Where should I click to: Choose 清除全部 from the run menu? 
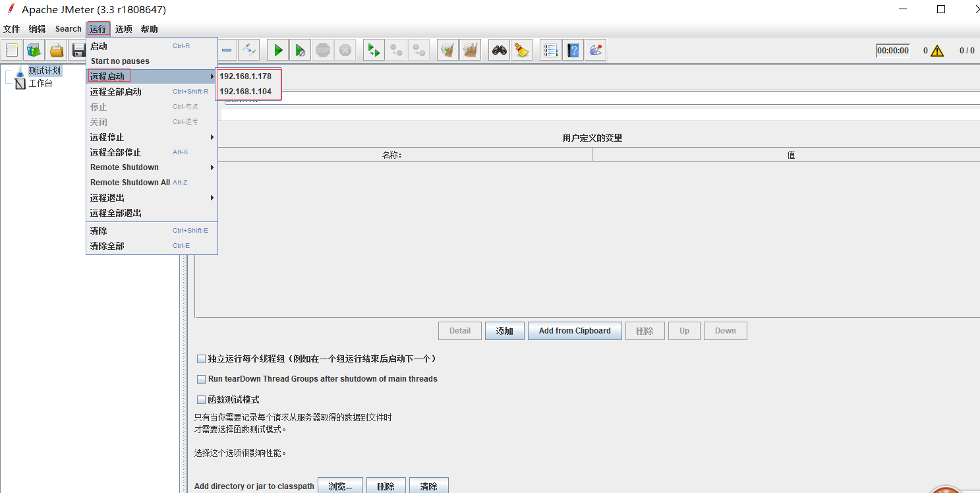point(152,246)
